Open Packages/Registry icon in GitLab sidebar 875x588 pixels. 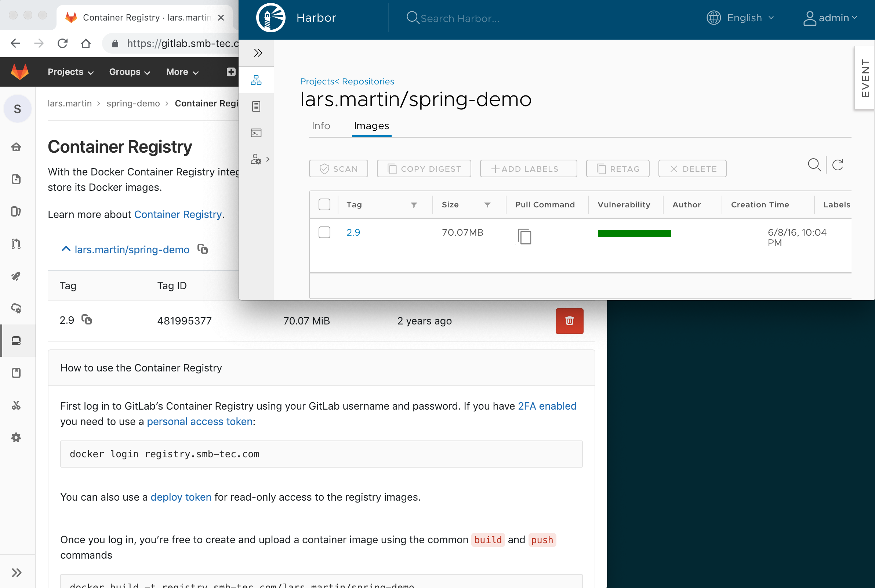tap(16, 341)
